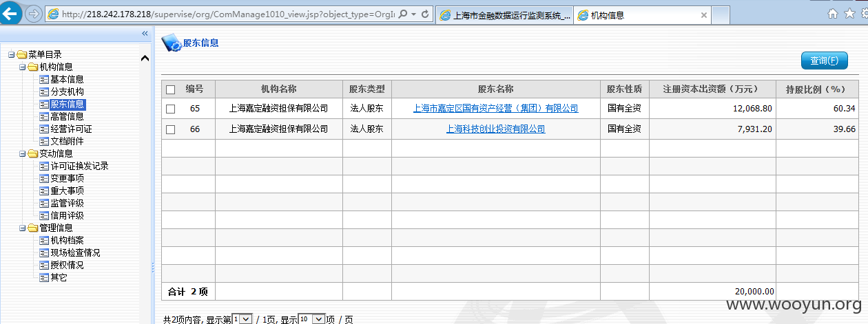Viewport: 868px width, 324px height.
Task: Open 重大事项 in the menu tree
Action: 67,191
